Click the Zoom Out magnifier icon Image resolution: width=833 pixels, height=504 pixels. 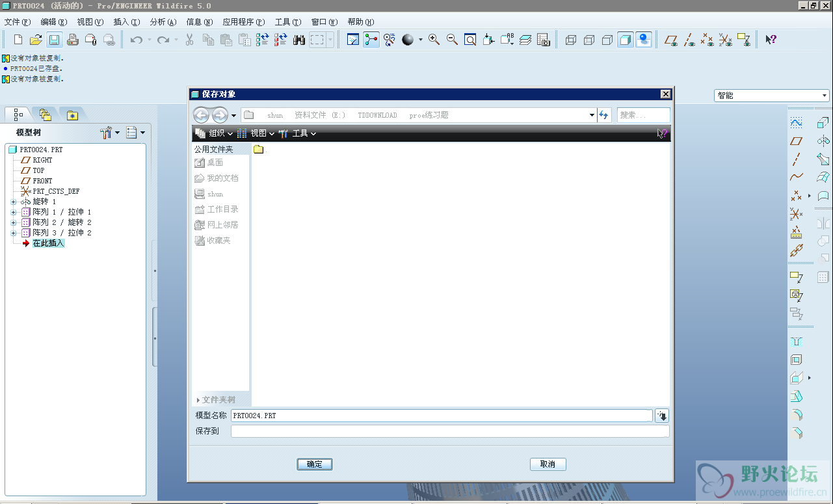452,40
